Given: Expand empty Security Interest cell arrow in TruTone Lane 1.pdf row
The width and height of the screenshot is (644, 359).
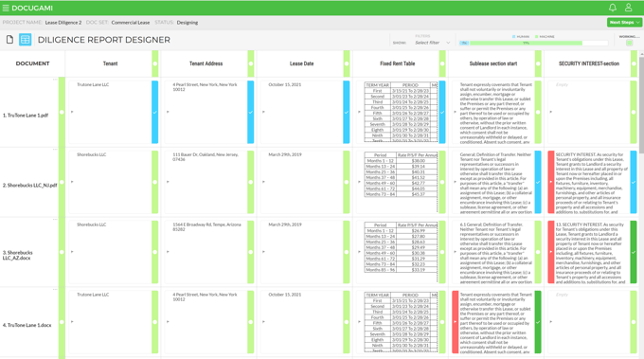Looking at the screenshot, I should pos(550,112).
